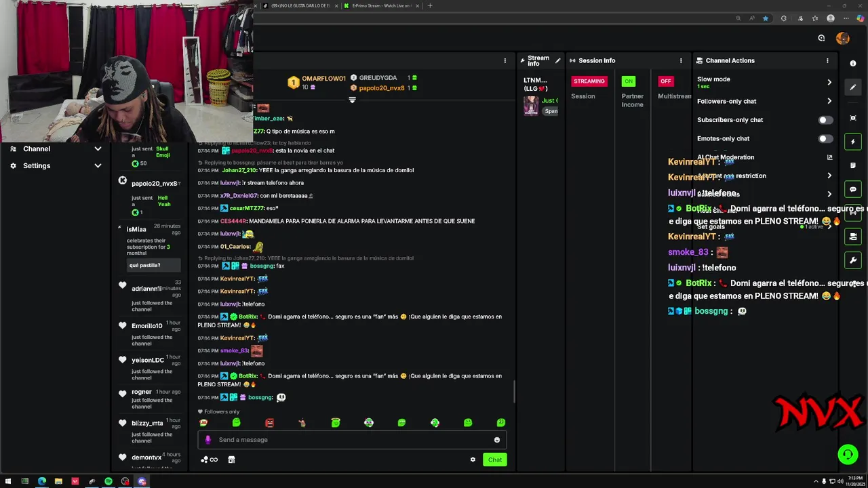Screen dimensions: 868x488
Task: Click BotRix username in the last chat message
Action: point(248,376)
